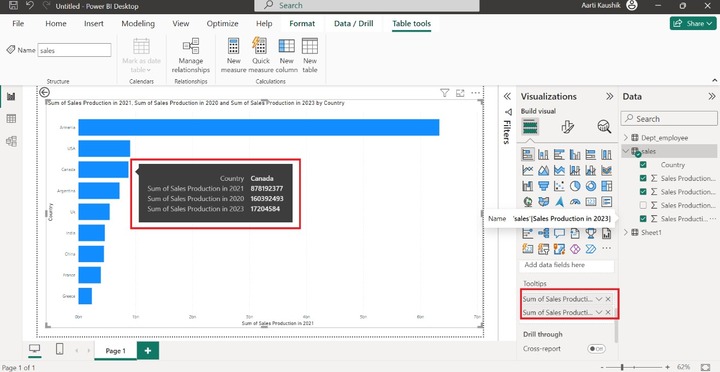Screen dimensions: 720x372
Task: Uncheck the Country field checkbox
Action: [x=643, y=165]
